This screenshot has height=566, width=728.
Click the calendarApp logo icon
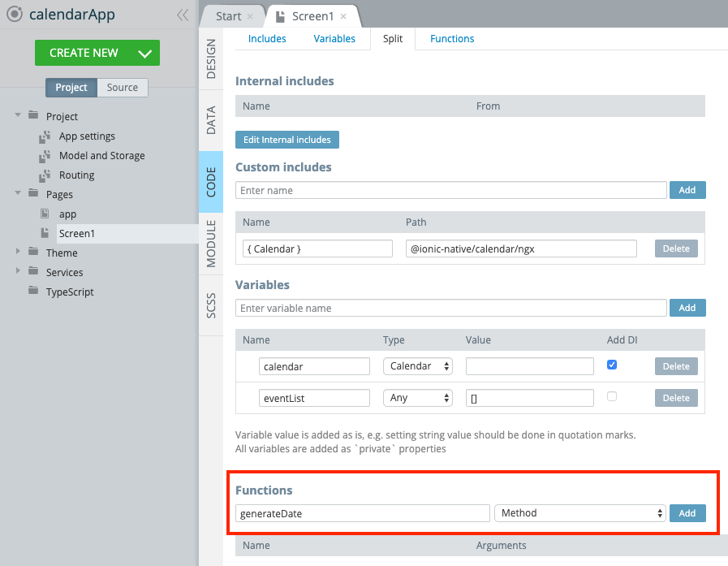coord(15,14)
